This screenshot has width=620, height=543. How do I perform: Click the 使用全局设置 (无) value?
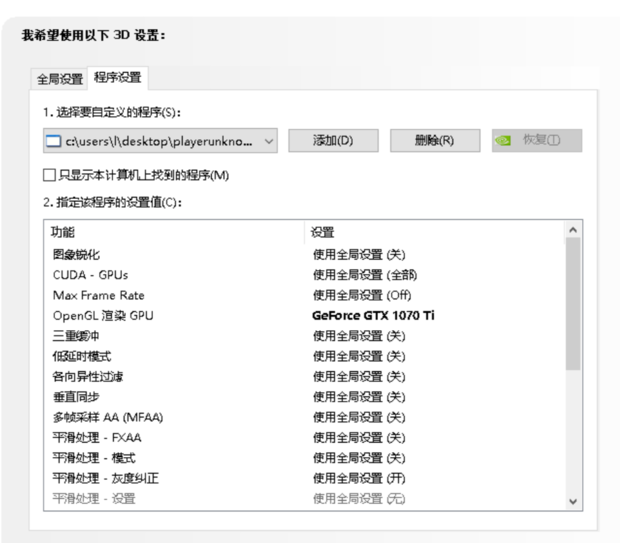[x=359, y=499]
